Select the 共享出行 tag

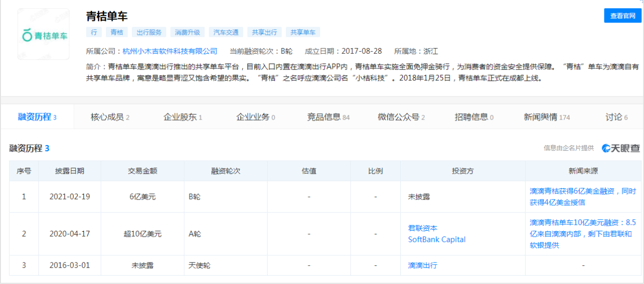(265, 32)
